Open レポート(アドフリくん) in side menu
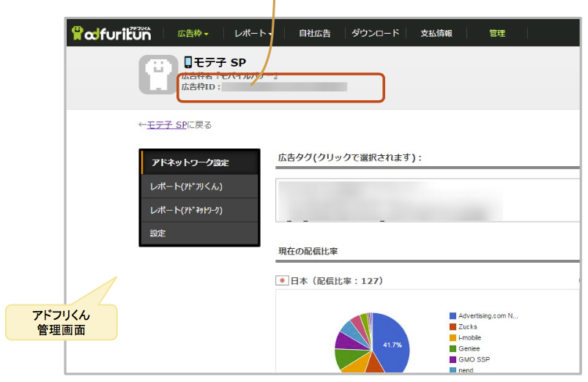Screen dimensions: 588x382 200,187
